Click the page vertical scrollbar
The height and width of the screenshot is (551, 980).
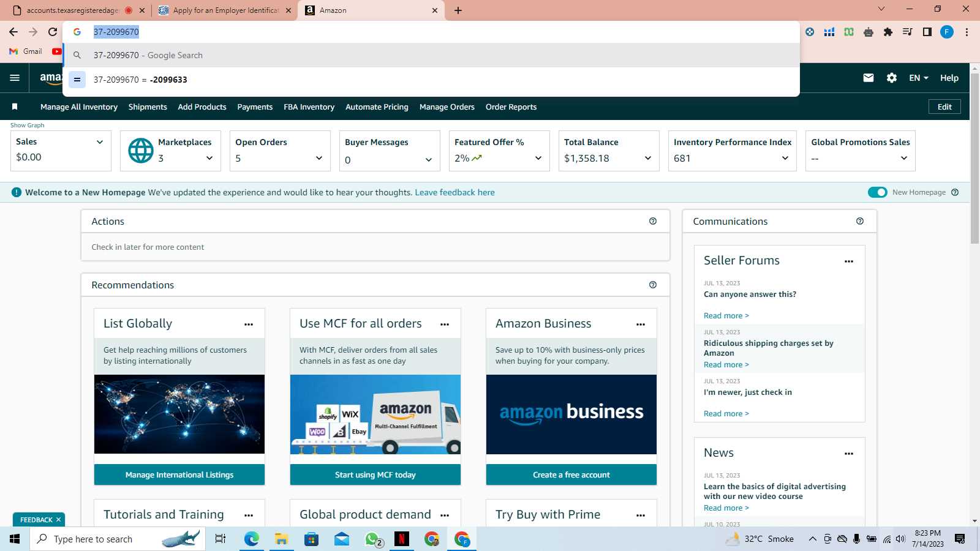[x=974, y=159]
